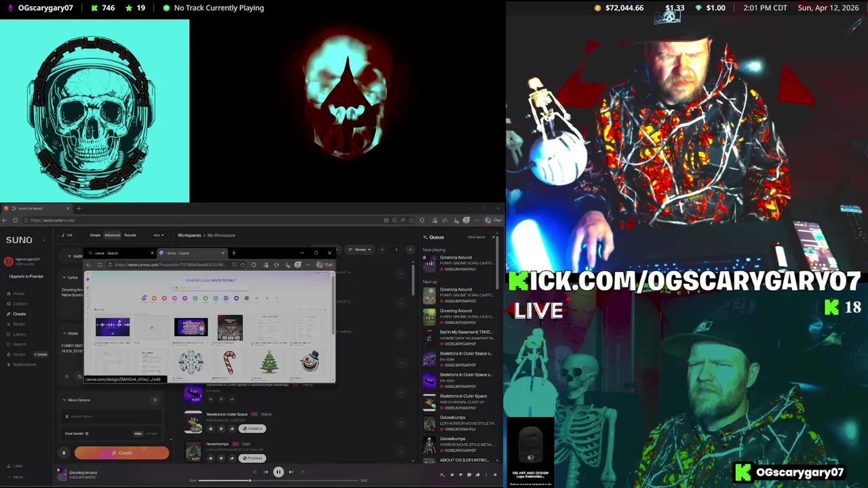
Task: Go to the next page of songs
Action: 410,249
